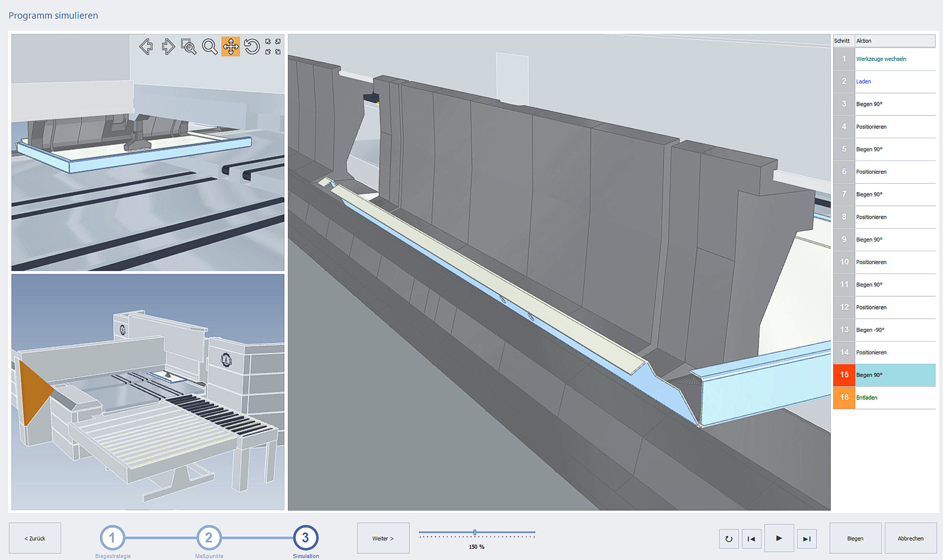Click simulation speed slider handle
Screen dimensions: 943x560
[475, 532]
